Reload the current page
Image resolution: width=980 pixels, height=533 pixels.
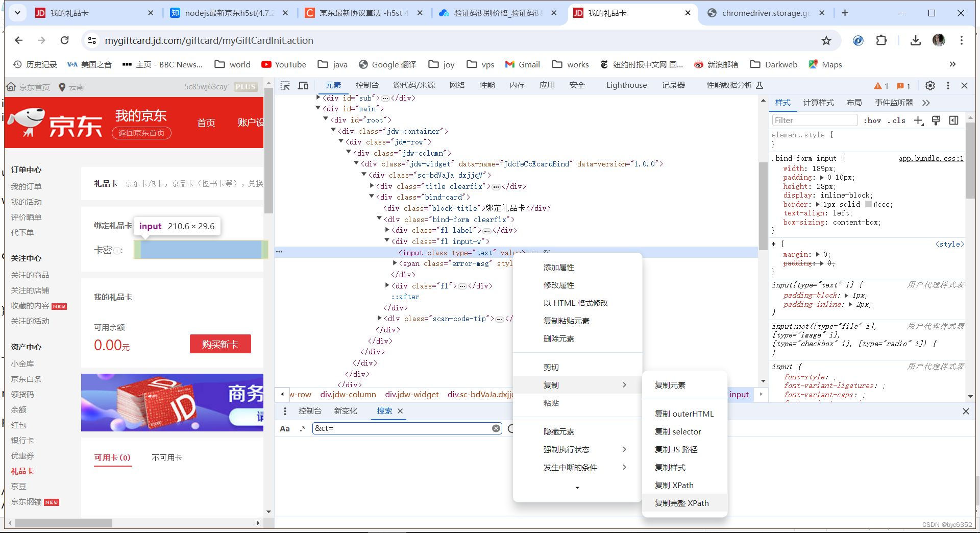pos(64,40)
